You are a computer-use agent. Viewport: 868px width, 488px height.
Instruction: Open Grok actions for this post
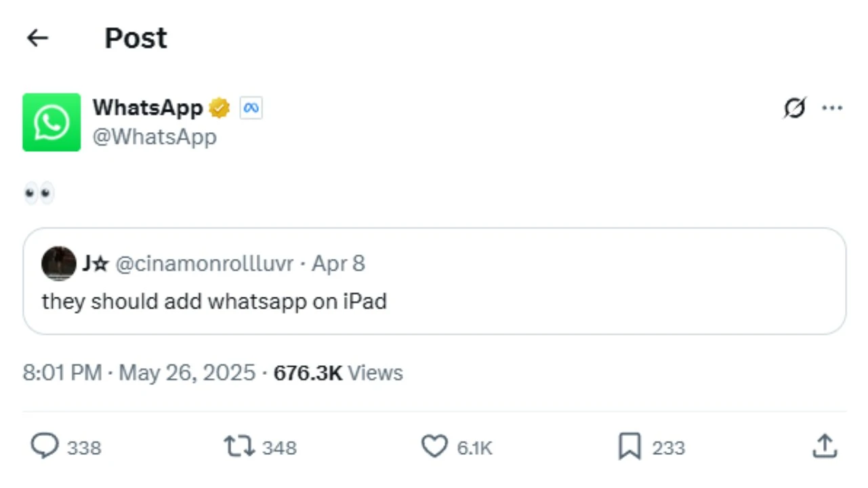tap(794, 108)
